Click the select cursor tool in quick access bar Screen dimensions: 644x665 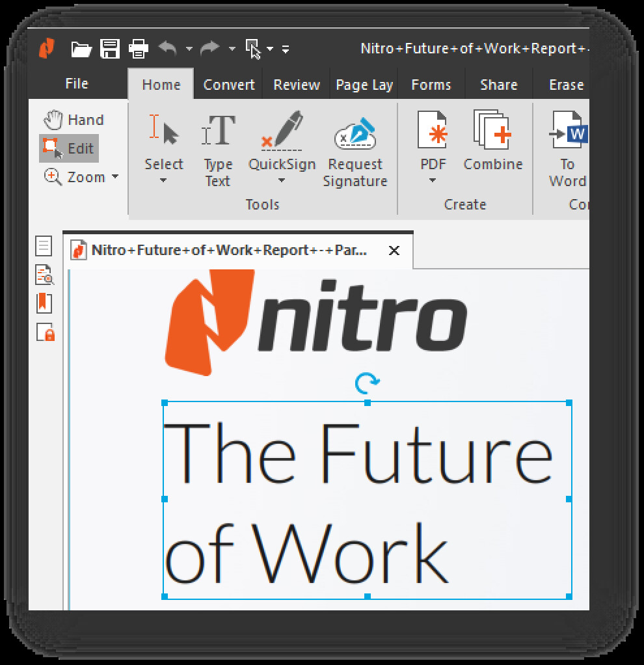(253, 49)
